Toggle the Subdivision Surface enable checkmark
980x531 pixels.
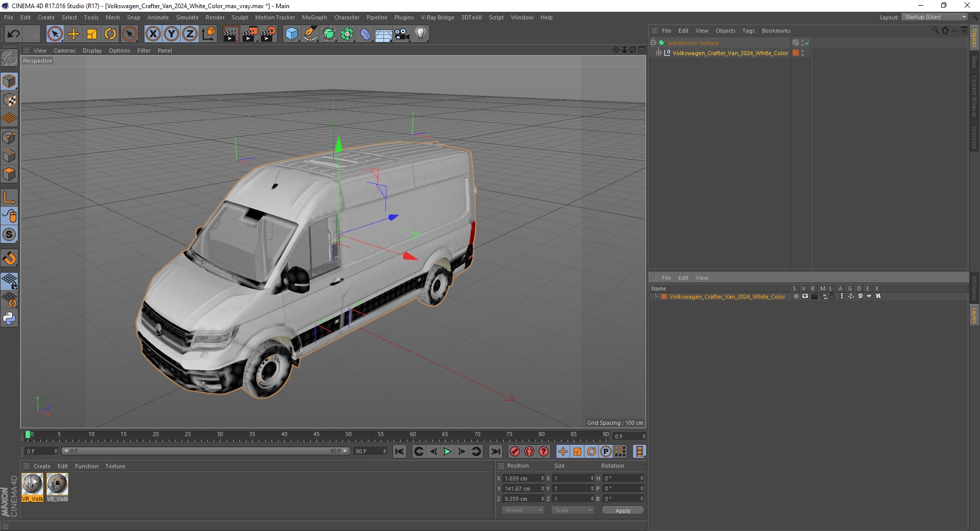point(807,43)
